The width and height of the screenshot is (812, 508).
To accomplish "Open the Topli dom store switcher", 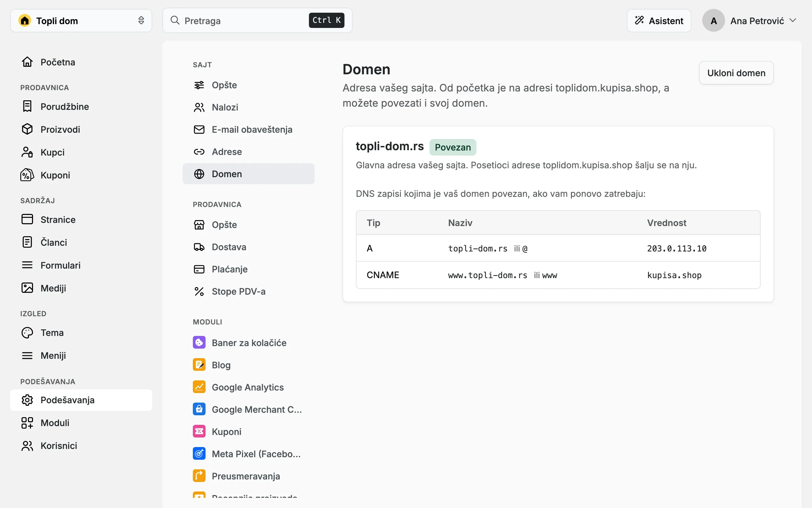I will click(81, 21).
